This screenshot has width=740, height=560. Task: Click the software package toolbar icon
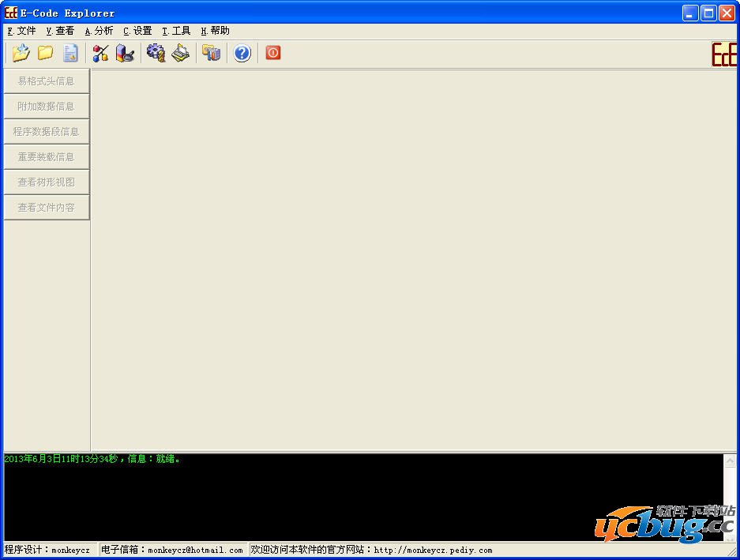pos(211,53)
